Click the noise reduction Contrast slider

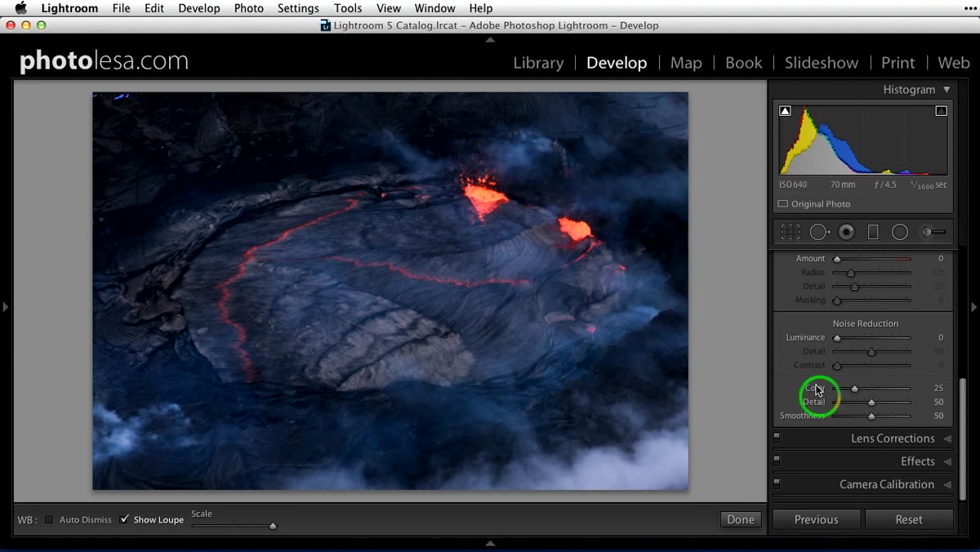[871, 366]
